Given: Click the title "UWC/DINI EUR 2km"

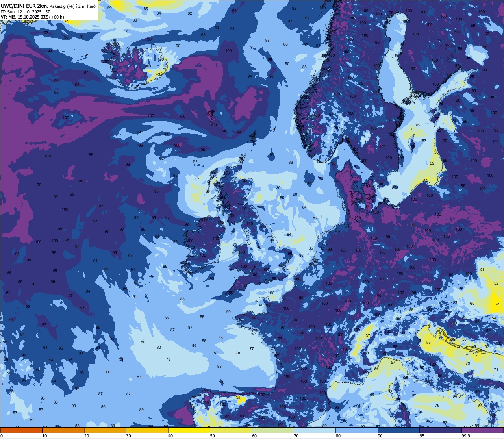Looking at the screenshot, I should pyautogui.click(x=24, y=6).
